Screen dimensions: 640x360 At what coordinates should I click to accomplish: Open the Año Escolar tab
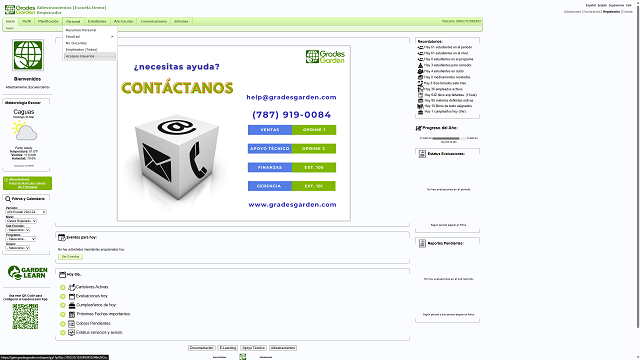pyautogui.click(x=123, y=21)
